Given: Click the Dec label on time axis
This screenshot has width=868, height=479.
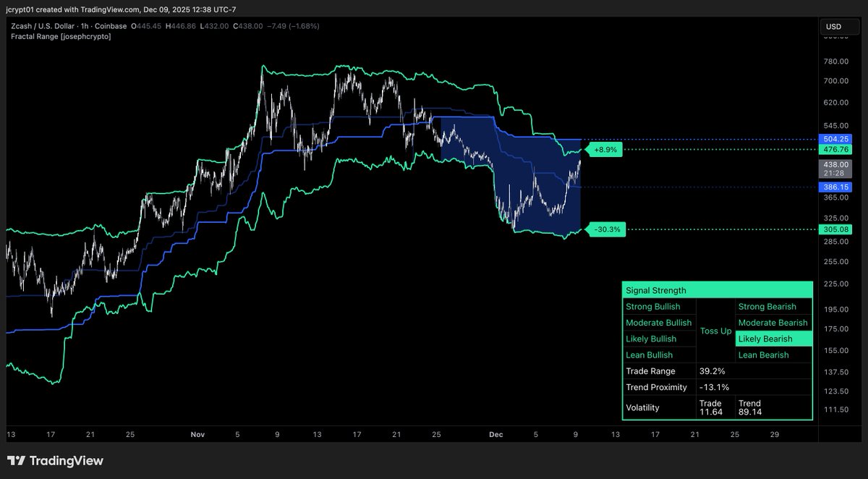Looking at the screenshot, I should pyautogui.click(x=495, y=435).
